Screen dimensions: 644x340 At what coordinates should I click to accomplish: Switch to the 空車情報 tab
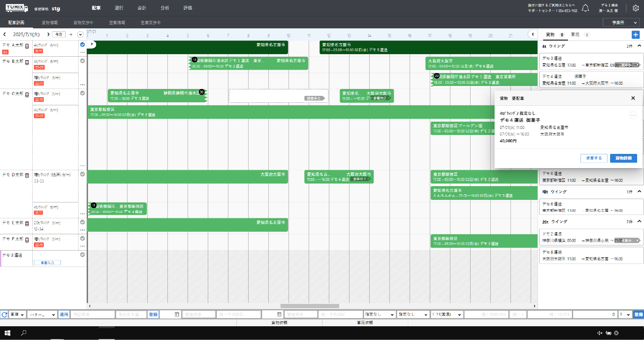click(x=117, y=23)
